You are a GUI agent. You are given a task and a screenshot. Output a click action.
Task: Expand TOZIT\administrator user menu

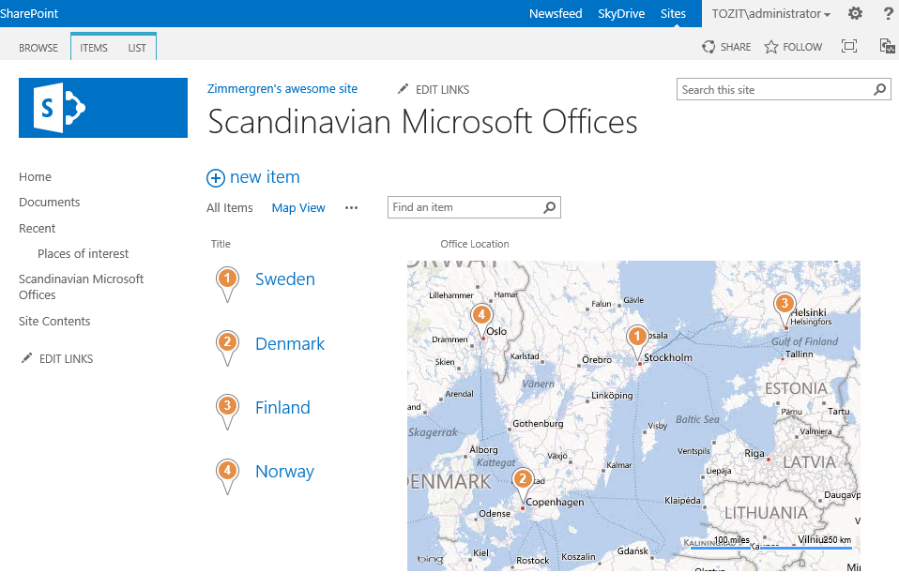pos(770,14)
